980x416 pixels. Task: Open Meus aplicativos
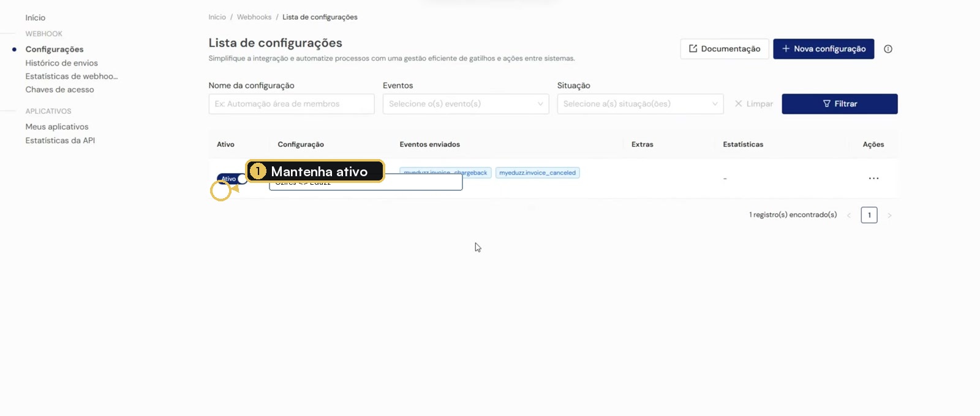[57, 127]
